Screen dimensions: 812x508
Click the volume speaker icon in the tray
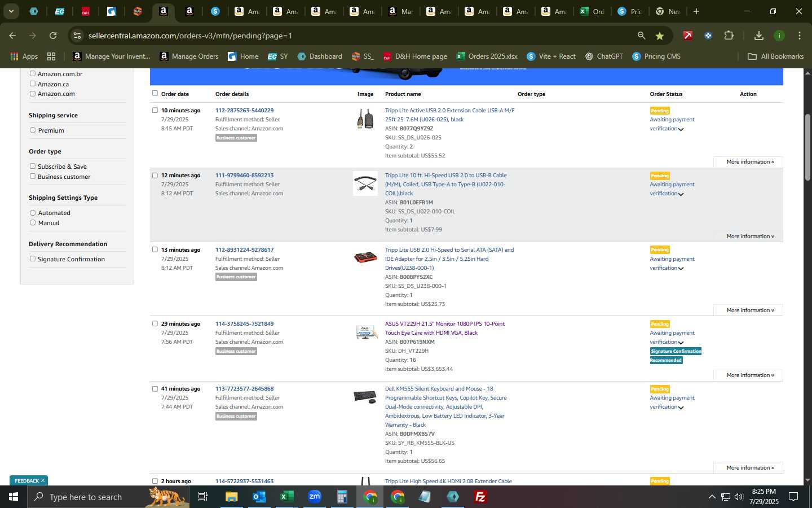[x=739, y=497]
